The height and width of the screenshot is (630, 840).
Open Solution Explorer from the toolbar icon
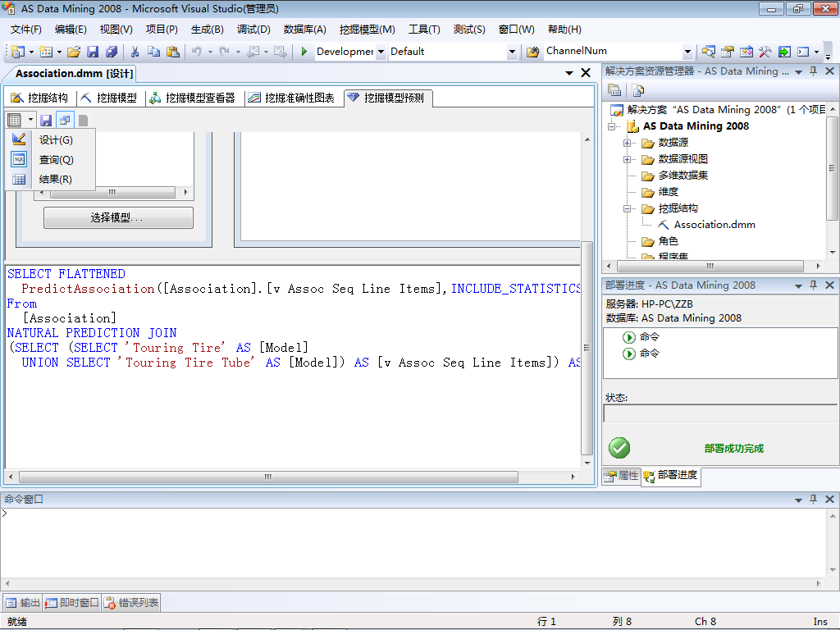coord(708,52)
